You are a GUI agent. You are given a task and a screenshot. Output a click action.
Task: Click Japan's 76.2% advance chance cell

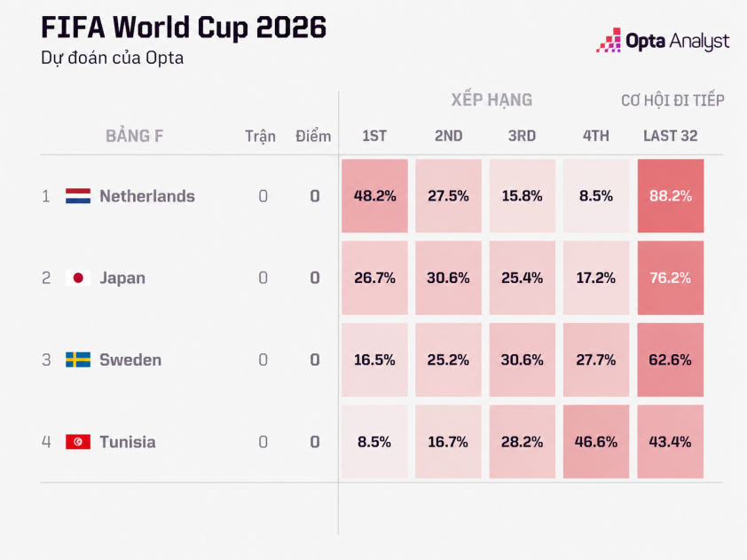click(x=671, y=278)
